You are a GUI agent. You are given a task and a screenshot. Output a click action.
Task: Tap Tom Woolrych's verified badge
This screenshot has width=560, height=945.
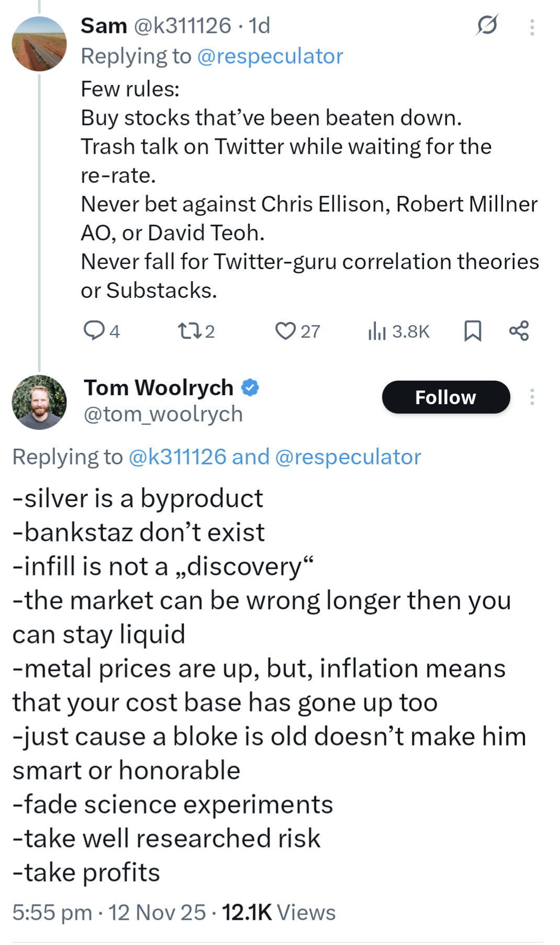click(250, 388)
